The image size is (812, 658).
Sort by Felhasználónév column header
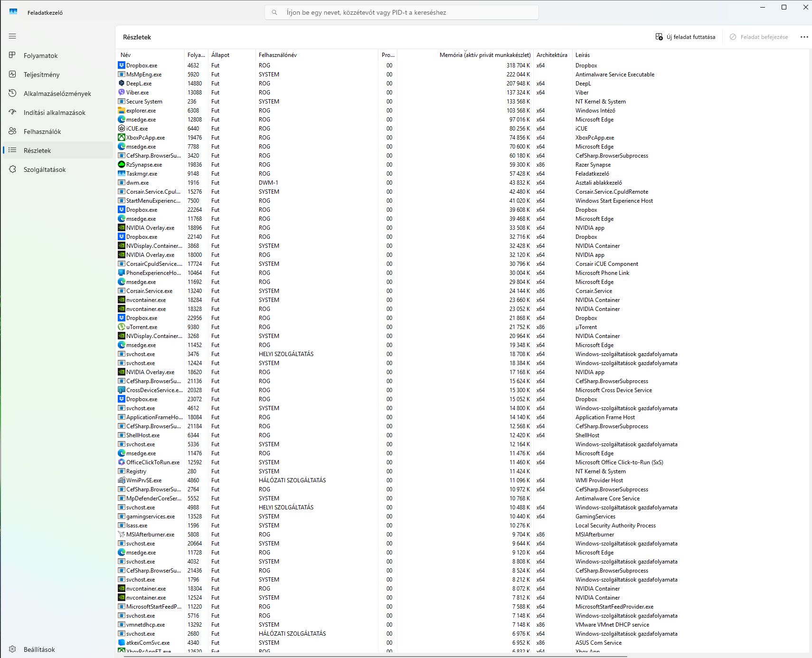coord(317,55)
